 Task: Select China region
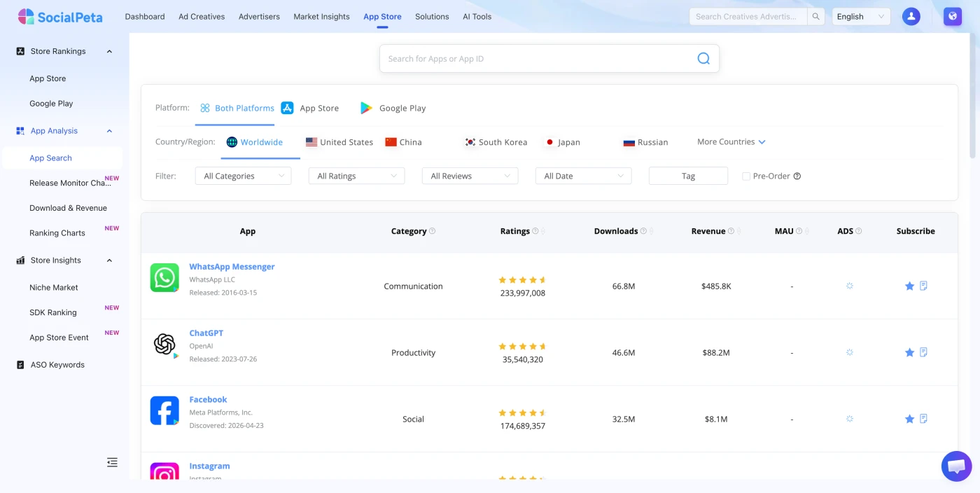(x=403, y=142)
